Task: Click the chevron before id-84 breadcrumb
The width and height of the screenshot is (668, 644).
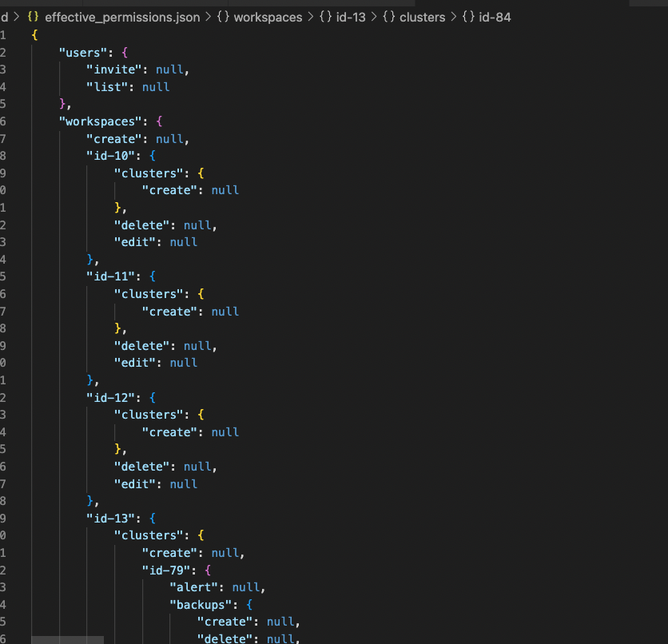Action: click(x=454, y=17)
